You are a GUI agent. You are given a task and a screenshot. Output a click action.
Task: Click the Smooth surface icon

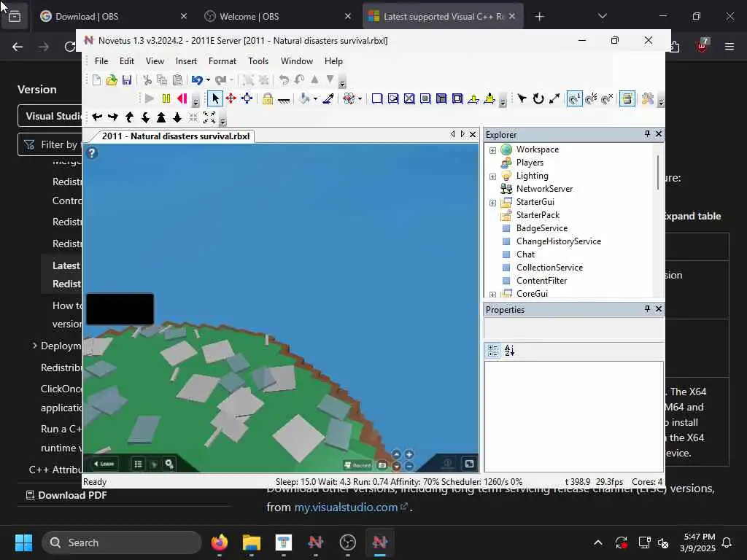tap(377, 98)
